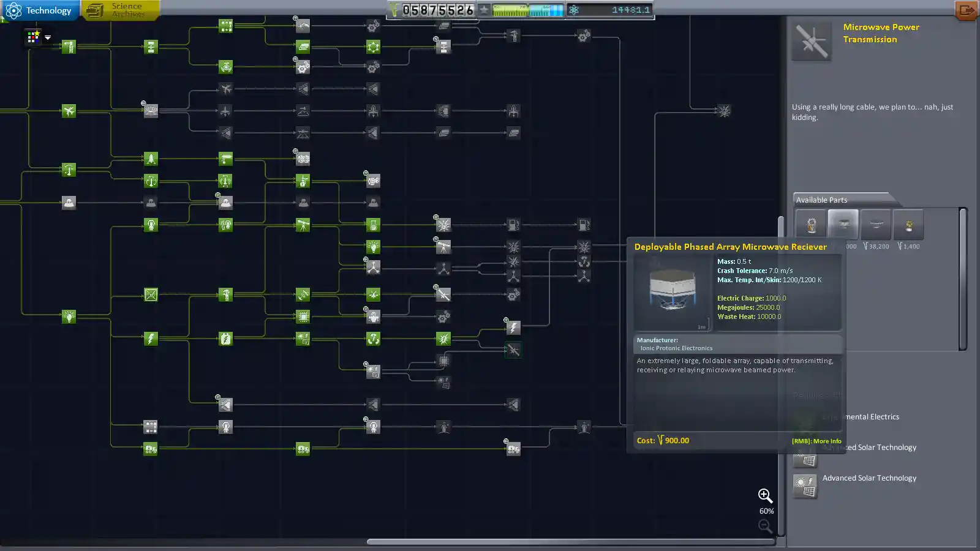Click the tech tree vertical scrollbar
This screenshot has width=980, height=551.
(x=781, y=377)
